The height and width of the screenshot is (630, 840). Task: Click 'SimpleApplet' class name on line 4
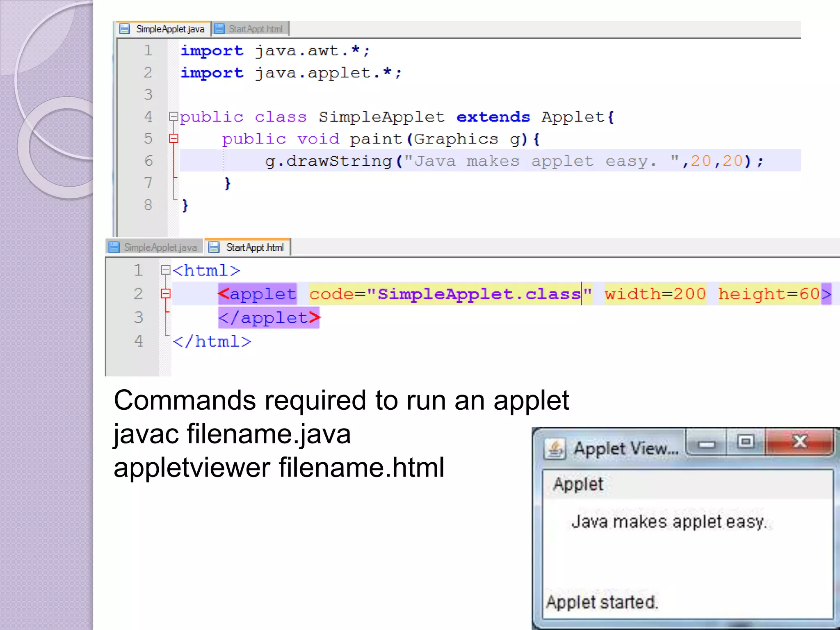tap(381, 117)
